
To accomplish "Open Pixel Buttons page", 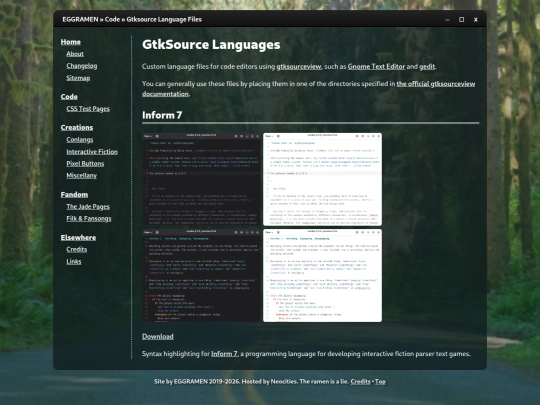I will tap(85, 164).
